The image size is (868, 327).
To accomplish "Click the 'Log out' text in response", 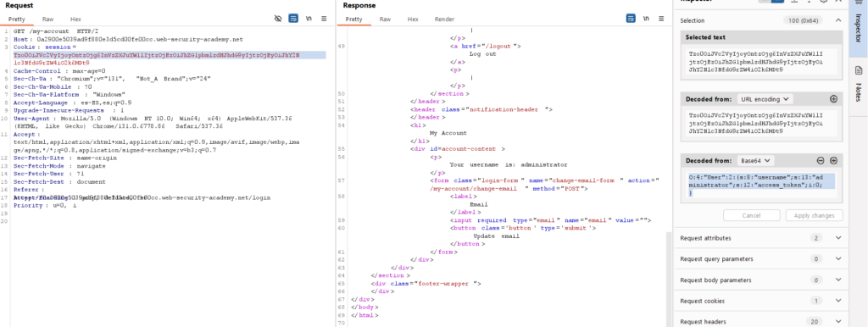I will (x=482, y=54).
